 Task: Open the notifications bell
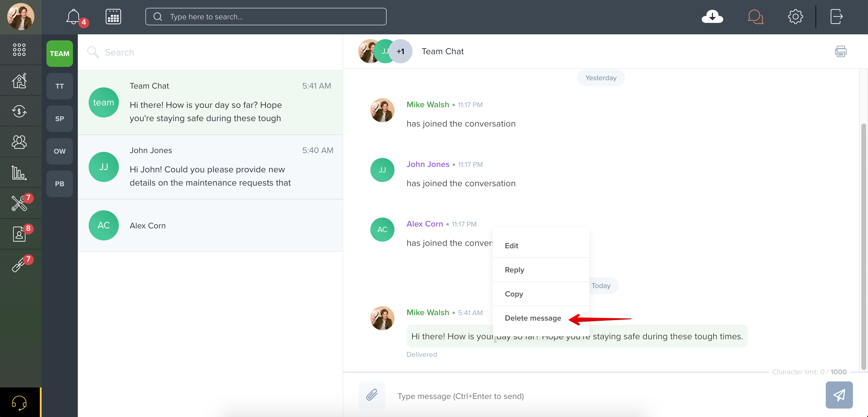point(73,17)
